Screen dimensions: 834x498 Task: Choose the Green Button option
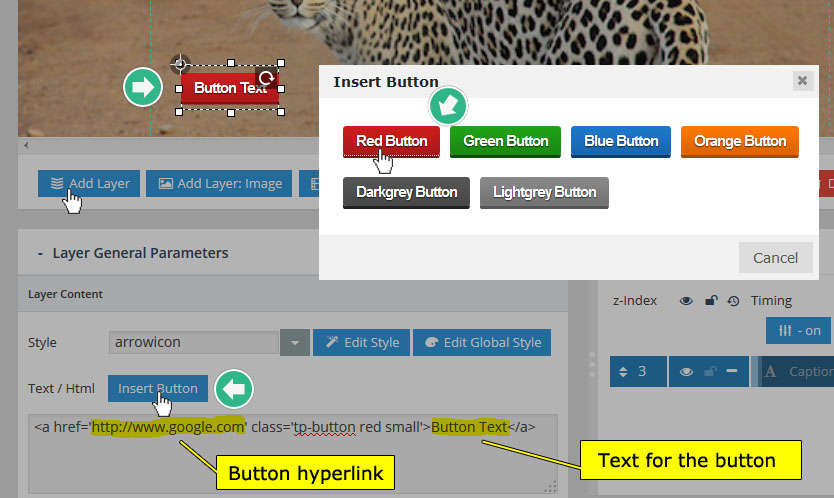tap(505, 141)
